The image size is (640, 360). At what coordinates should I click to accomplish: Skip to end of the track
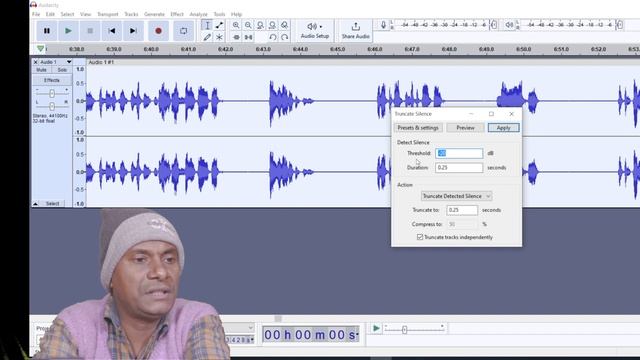[x=133, y=31]
